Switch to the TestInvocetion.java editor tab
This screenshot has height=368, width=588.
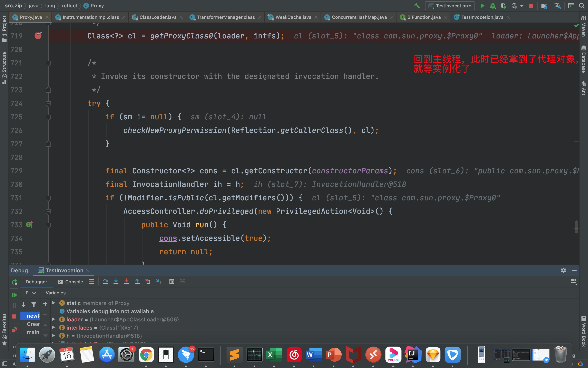[482, 17]
